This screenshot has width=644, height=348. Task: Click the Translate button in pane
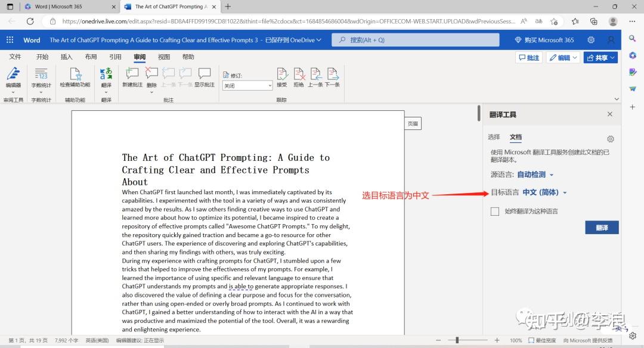coord(602,228)
